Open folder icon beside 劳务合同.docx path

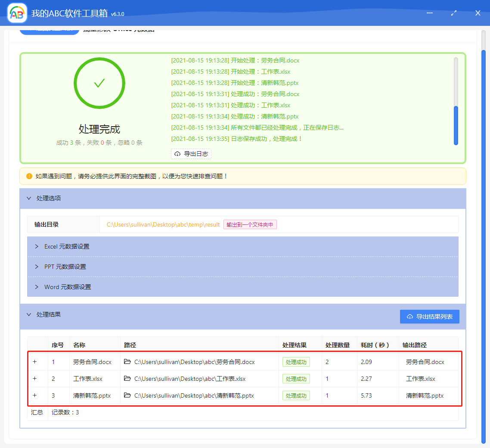click(127, 362)
